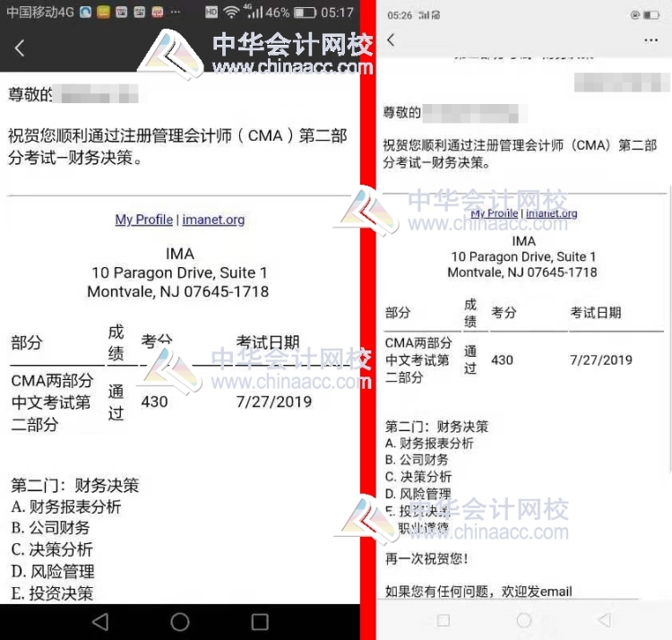Tap '如果您有任何问题,欢迎发email' line in right phone
This screenshot has height=640, width=672.
coord(478,592)
